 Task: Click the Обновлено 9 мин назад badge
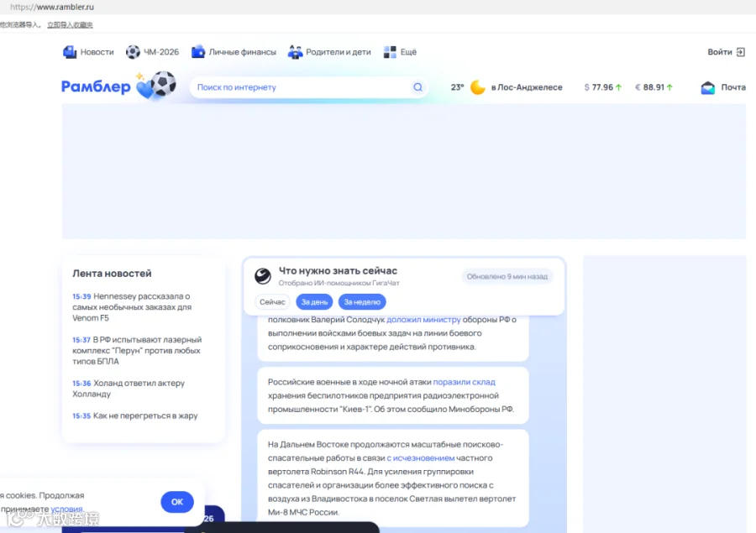(x=507, y=277)
